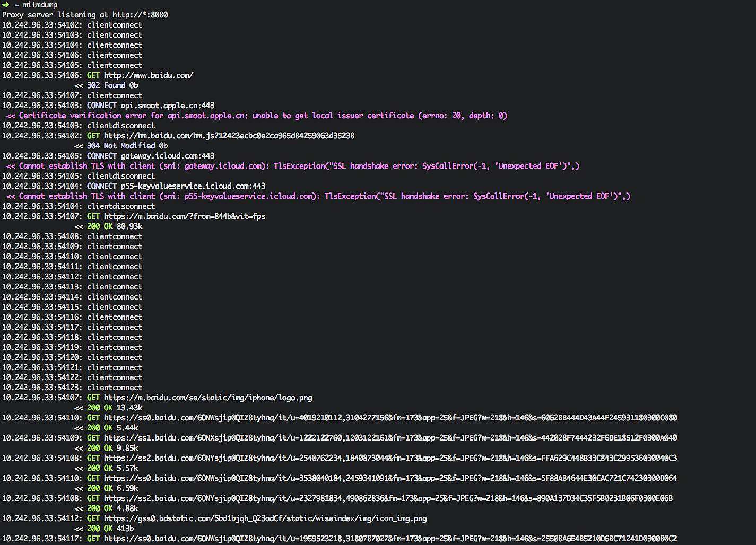Click the http://*:8080 proxy listening address
Viewport: 756px width, 545px height.
140,15
